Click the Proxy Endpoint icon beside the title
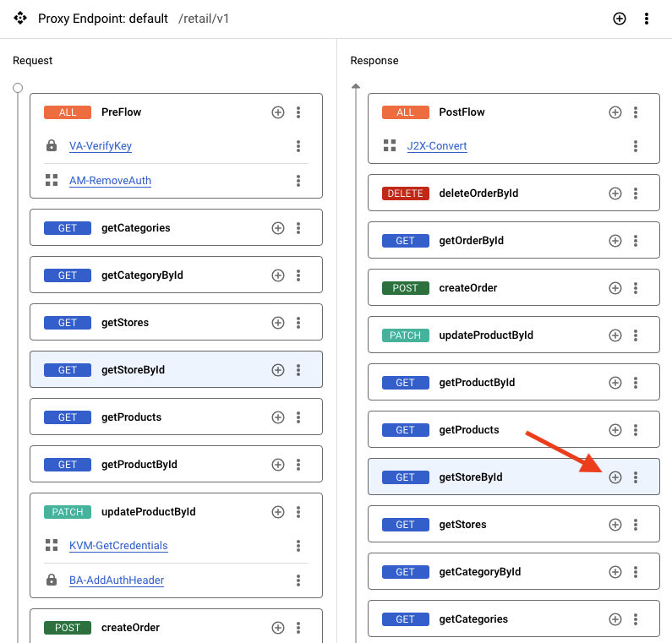The image size is (672, 643). pos(19,18)
